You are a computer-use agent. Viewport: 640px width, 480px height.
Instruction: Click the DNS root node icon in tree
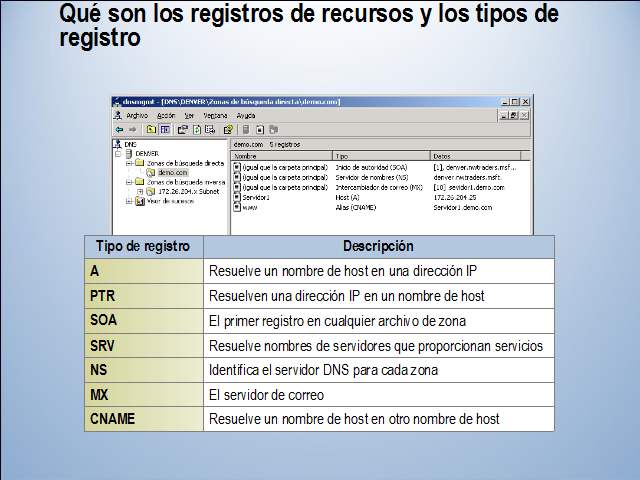pyautogui.click(x=118, y=144)
